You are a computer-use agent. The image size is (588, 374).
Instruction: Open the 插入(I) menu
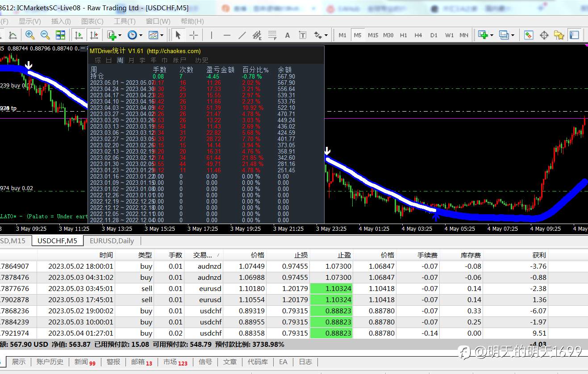coord(61,21)
